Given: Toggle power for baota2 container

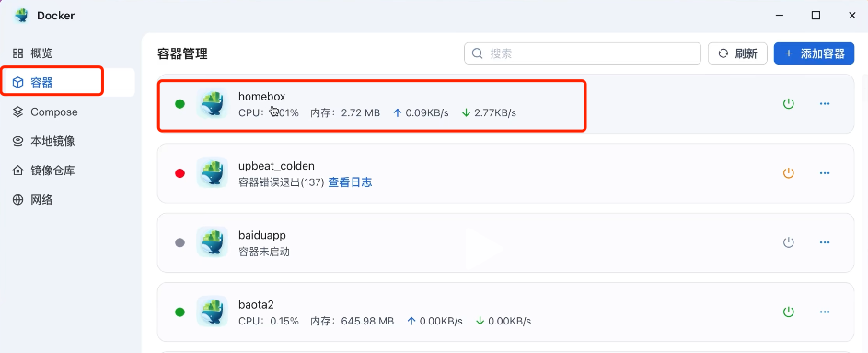Looking at the screenshot, I should click(x=788, y=312).
